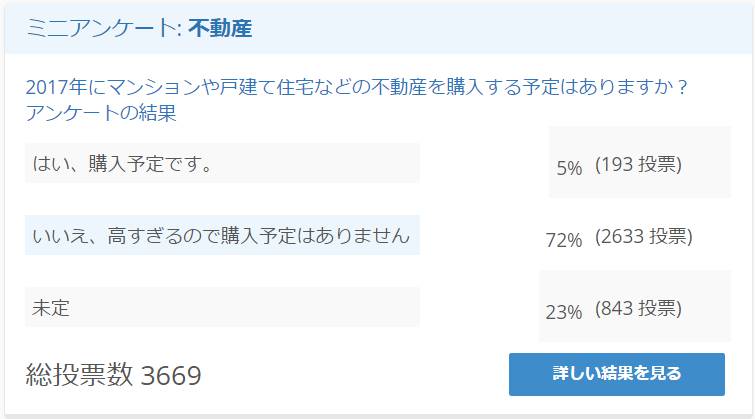
Task: Select the いいえ、高すぎるので購入予定はありません answer row
Action: click(222, 235)
